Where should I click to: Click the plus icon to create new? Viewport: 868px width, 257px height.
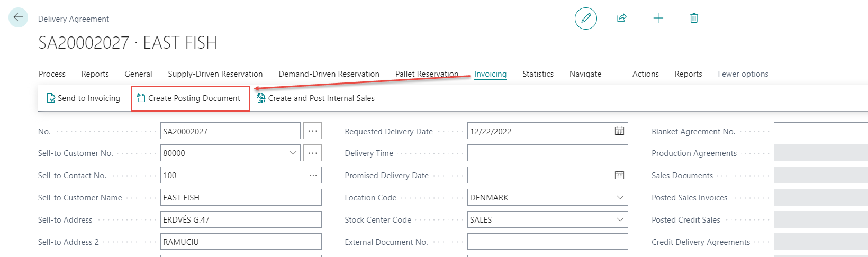[658, 19]
